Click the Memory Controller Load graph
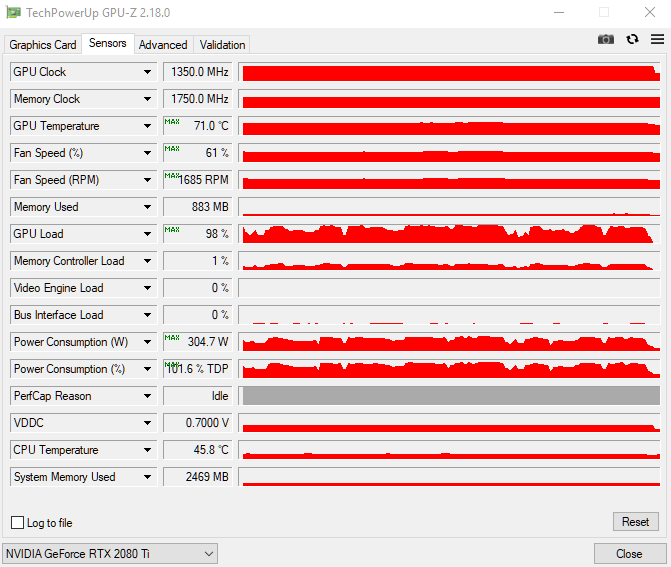 449,261
